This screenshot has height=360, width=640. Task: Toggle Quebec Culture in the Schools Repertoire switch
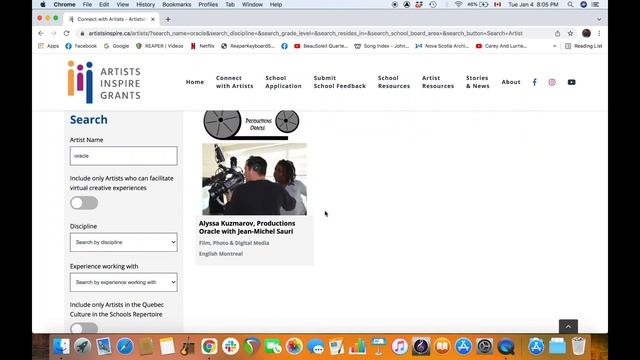tap(84, 328)
